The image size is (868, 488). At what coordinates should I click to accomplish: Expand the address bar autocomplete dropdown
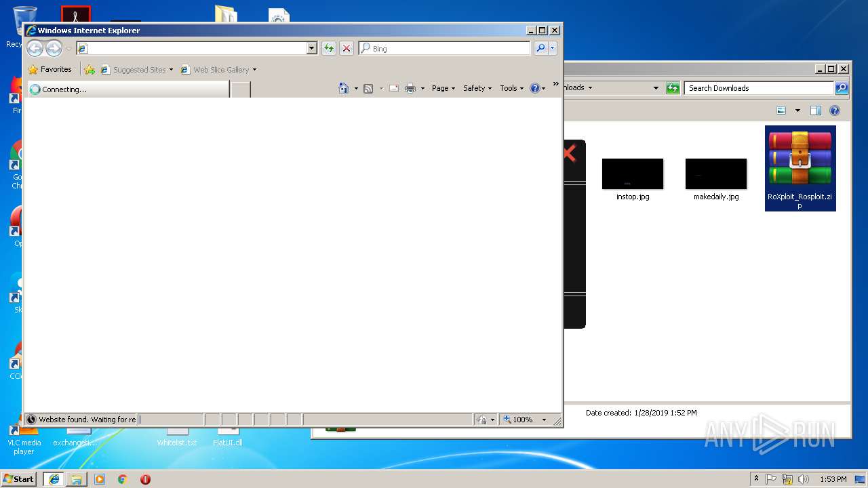pyautogui.click(x=312, y=48)
